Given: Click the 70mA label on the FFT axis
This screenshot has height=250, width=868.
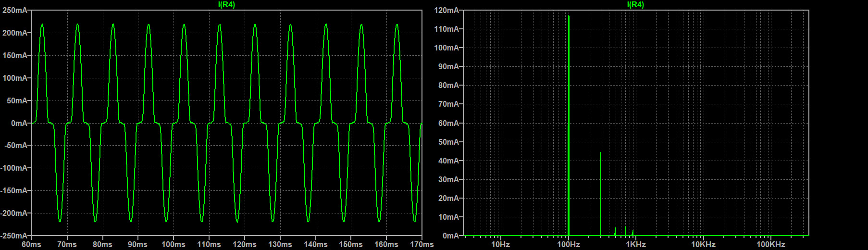Looking at the screenshot, I should click(449, 104).
